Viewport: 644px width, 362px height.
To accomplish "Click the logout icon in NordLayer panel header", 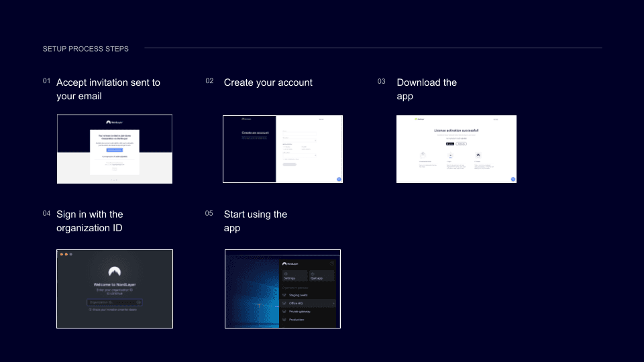I will click(x=332, y=264).
